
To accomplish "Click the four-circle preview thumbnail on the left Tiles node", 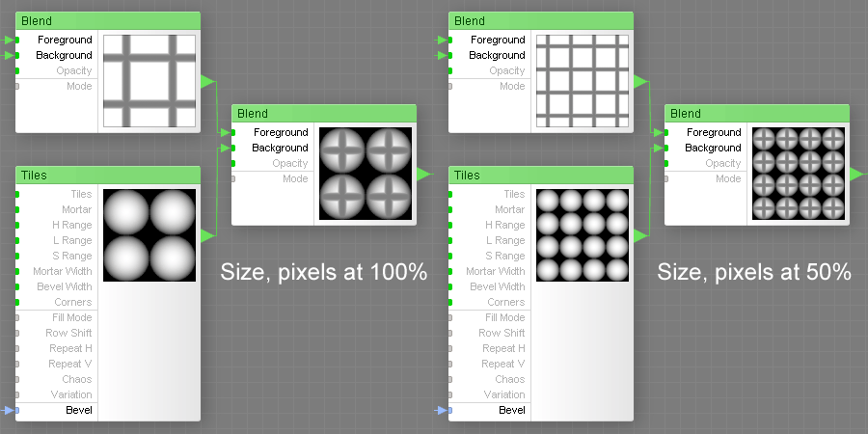I will click(x=149, y=235).
